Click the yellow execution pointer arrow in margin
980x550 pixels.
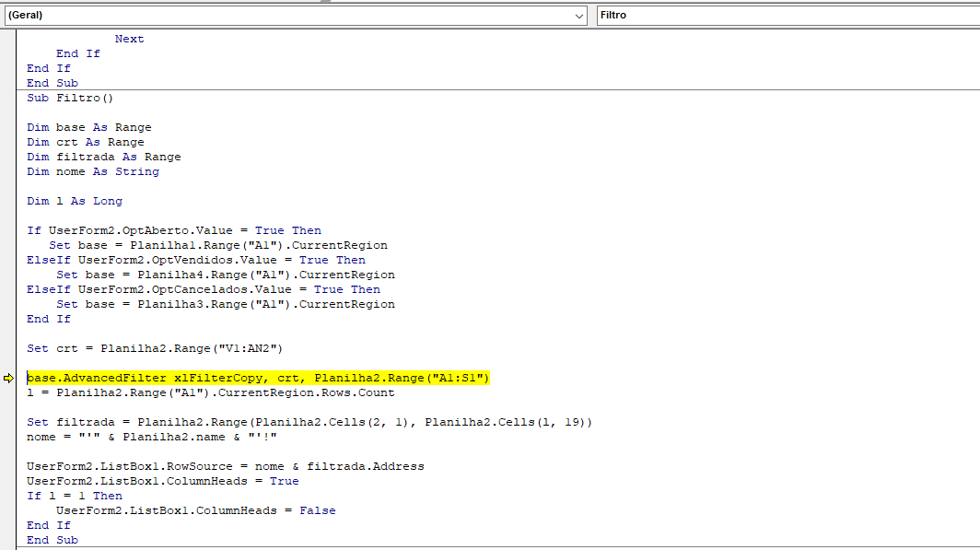point(8,378)
